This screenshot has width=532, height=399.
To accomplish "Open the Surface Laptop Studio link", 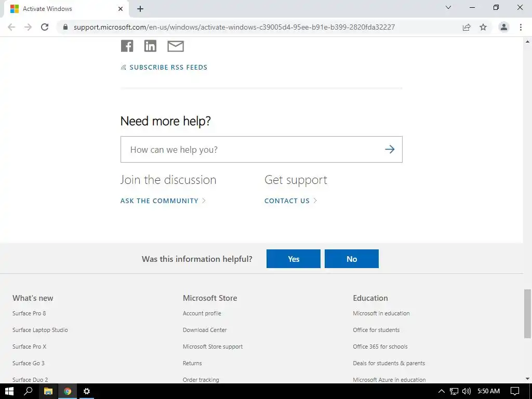I will (40, 330).
